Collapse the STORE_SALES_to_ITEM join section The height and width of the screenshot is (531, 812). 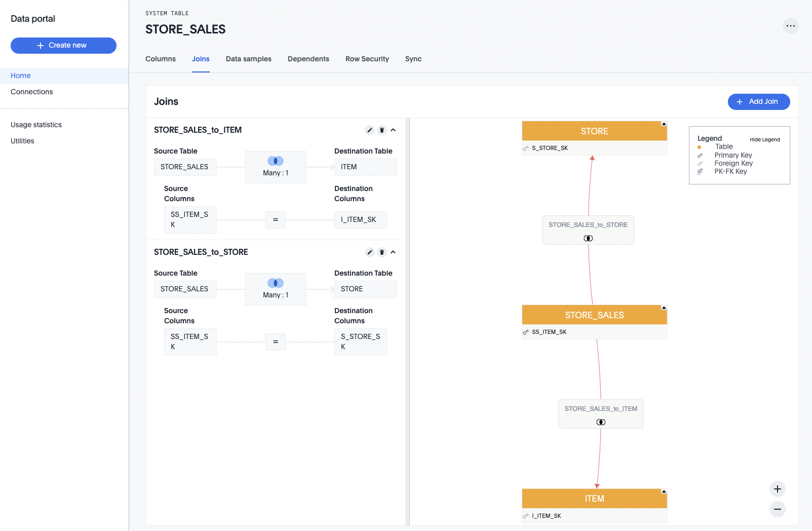[x=393, y=130]
